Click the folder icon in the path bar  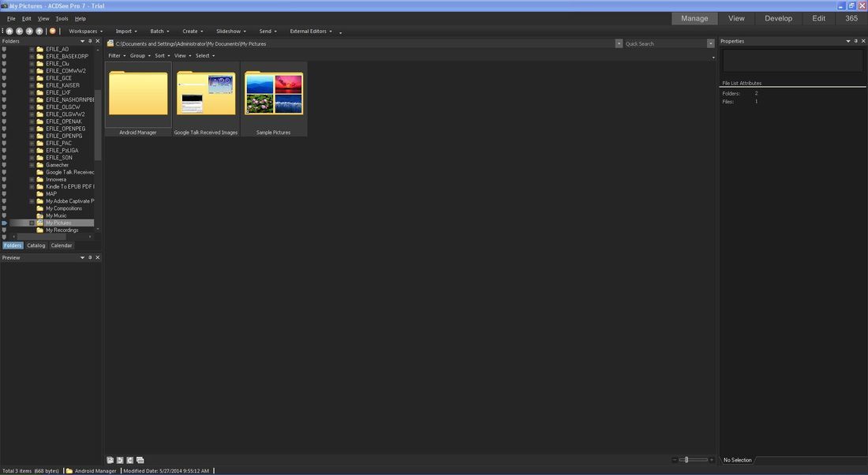110,43
